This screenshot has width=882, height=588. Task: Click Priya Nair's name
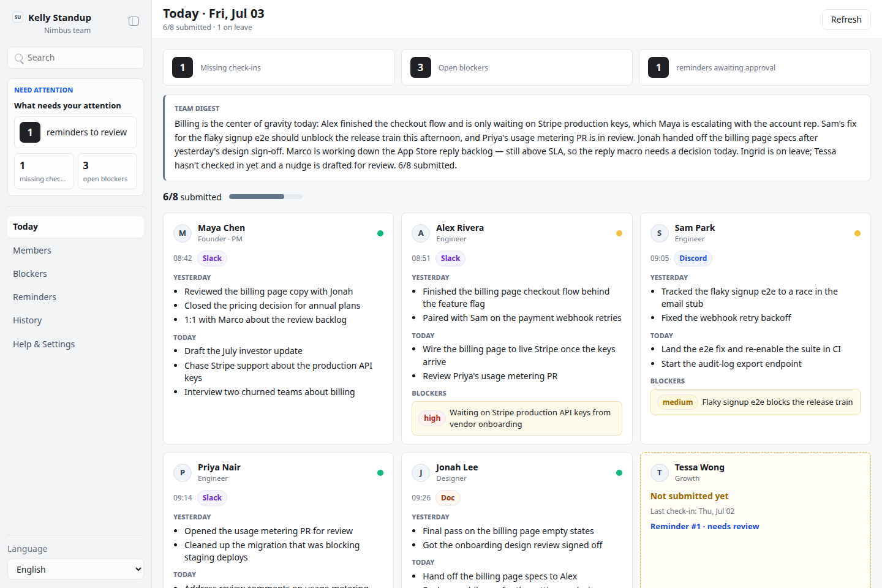pyautogui.click(x=219, y=467)
